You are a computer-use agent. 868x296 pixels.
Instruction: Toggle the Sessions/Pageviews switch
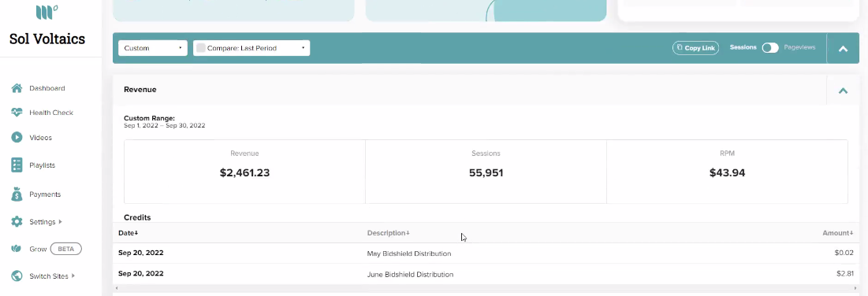[770, 48]
